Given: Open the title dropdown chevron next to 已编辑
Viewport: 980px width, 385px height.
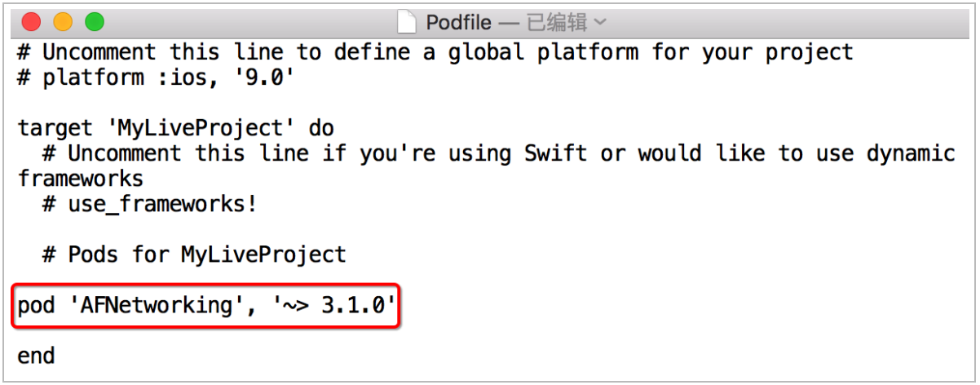Looking at the screenshot, I should click(x=599, y=22).
